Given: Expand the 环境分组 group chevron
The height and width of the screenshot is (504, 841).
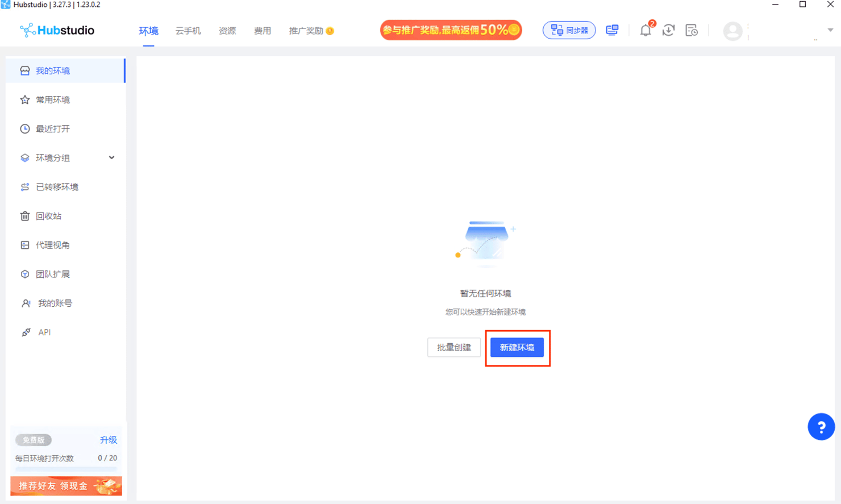Looking at the screenshot, I should click(x=111, y=158).
